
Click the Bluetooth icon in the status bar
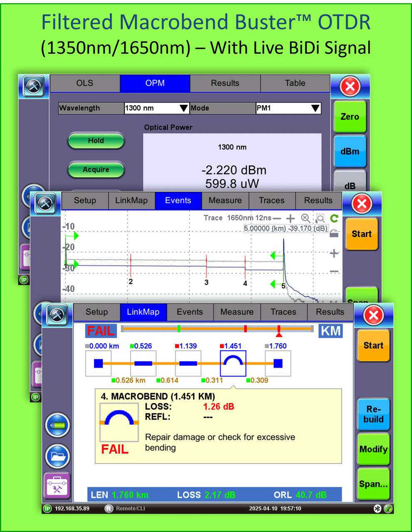point(377,508)
